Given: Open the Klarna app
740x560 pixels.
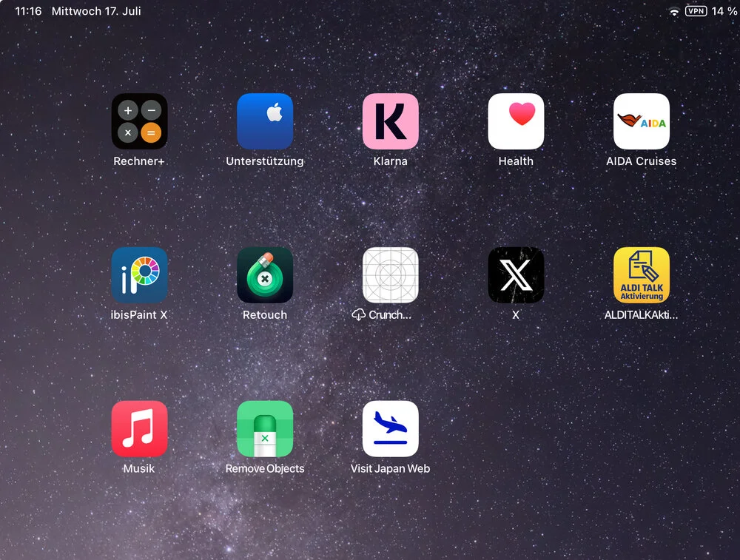Looking at the screenshot, I should (390, 121).
